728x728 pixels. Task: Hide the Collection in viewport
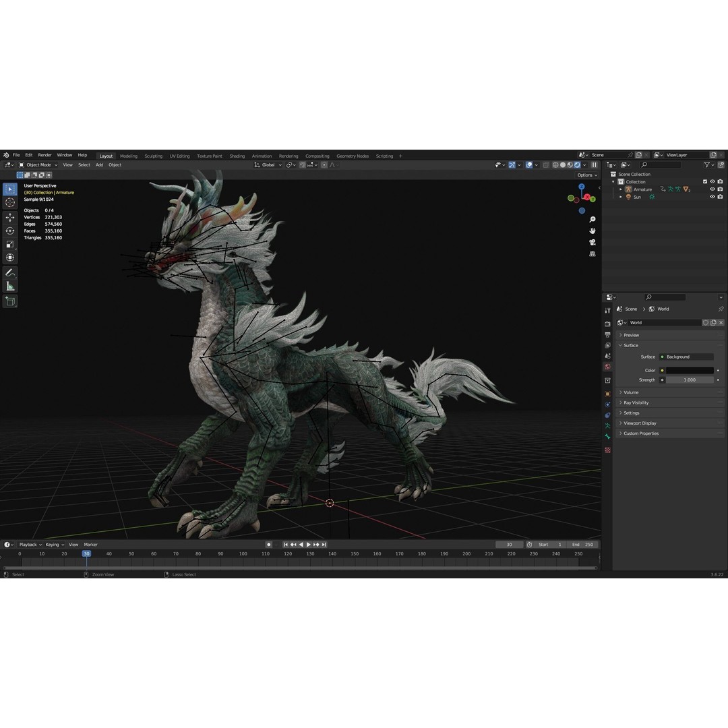[712, 181]
